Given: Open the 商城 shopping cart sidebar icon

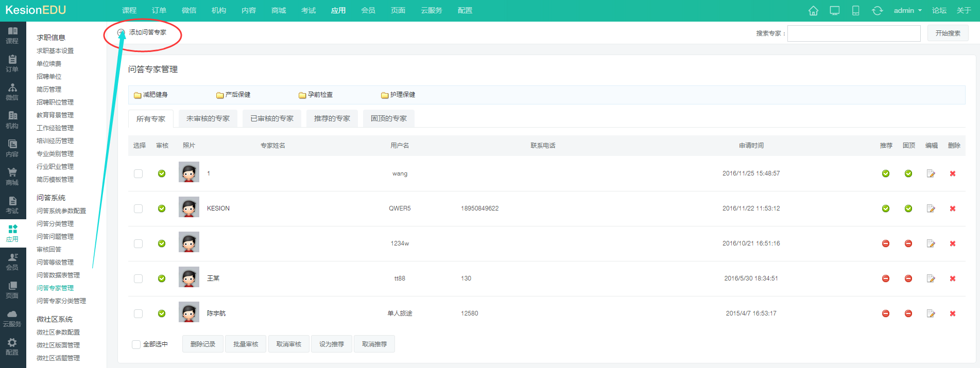Looking at the screenshot, I should point(12,176).
